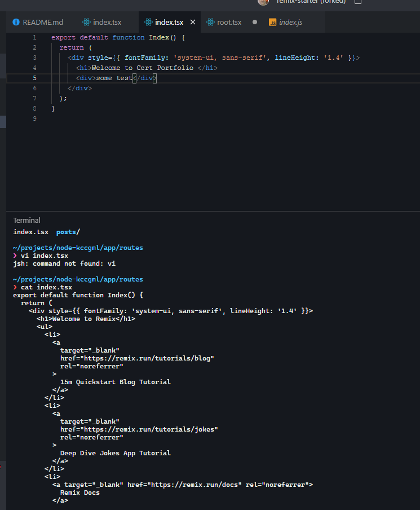Screen dimensions: 420x510
Task: Switch to the root.tsx tab
Action: click(230, 22)
